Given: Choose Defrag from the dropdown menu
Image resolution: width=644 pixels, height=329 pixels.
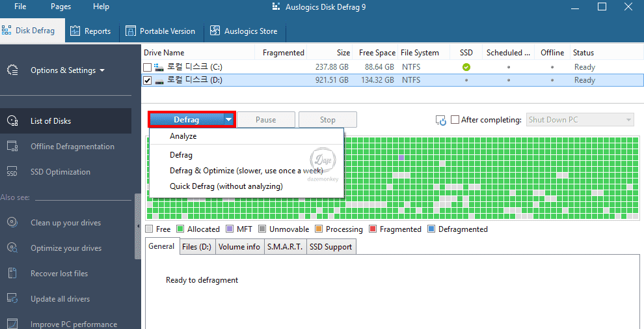Looking at the screenshot, I should (247, 155).
